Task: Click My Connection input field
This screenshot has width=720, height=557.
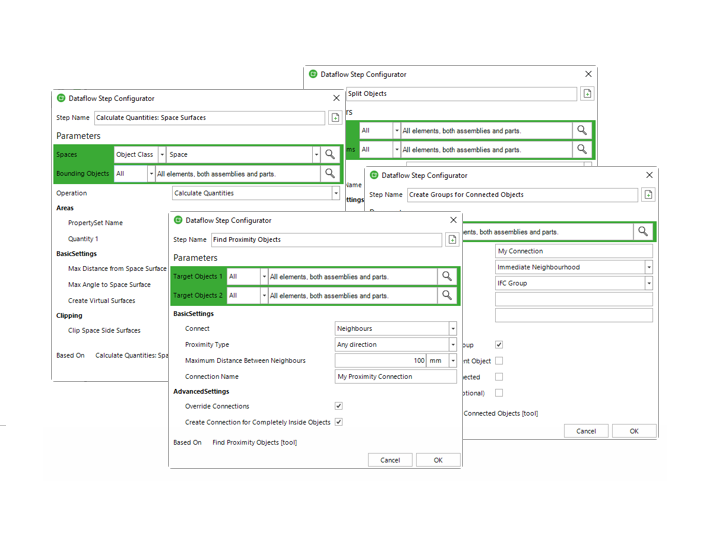Action: pos(574,251)
